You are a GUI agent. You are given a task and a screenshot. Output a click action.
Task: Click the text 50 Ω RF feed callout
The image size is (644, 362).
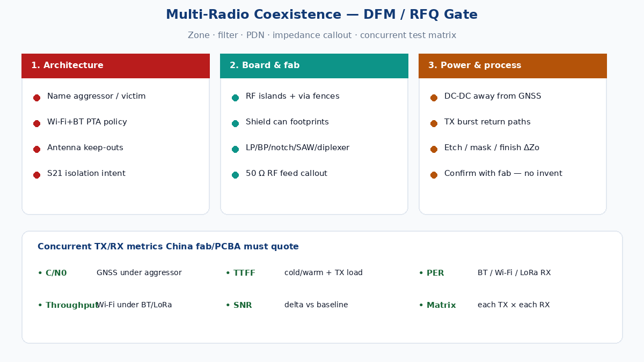click(x=286, y=174)
